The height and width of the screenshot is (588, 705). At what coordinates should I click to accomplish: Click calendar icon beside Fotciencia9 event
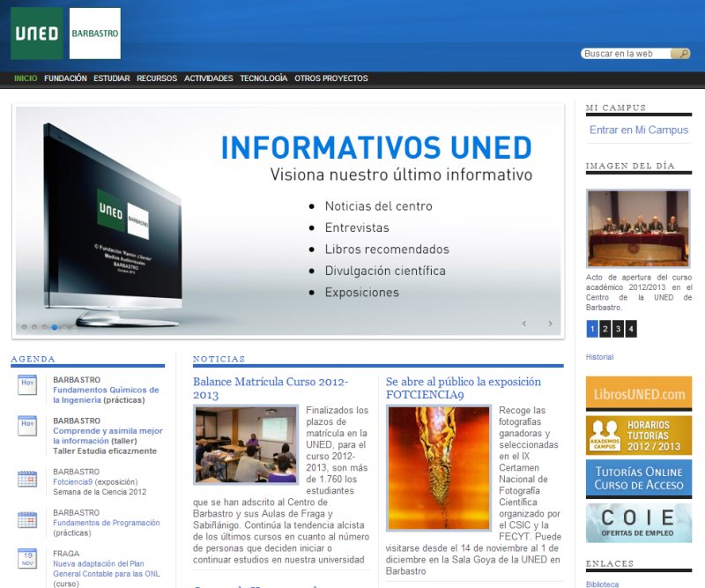pyautogui.click(x=27, y=480)
